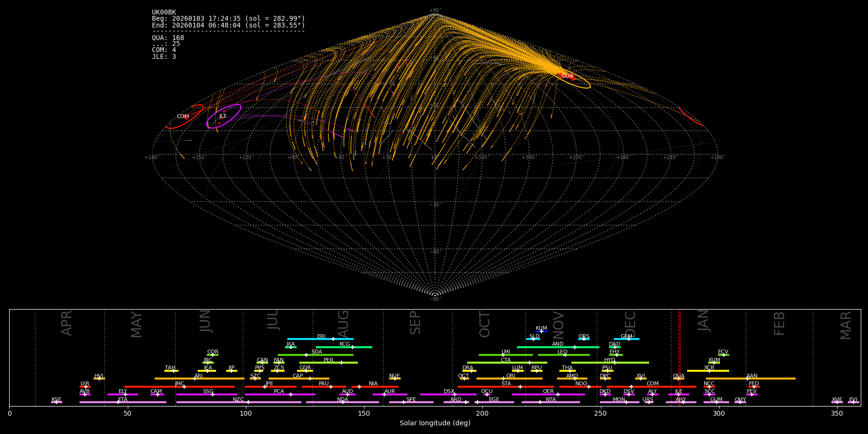Click the AUG month label in the timeline
868x434 pixels.
(343, 323)
